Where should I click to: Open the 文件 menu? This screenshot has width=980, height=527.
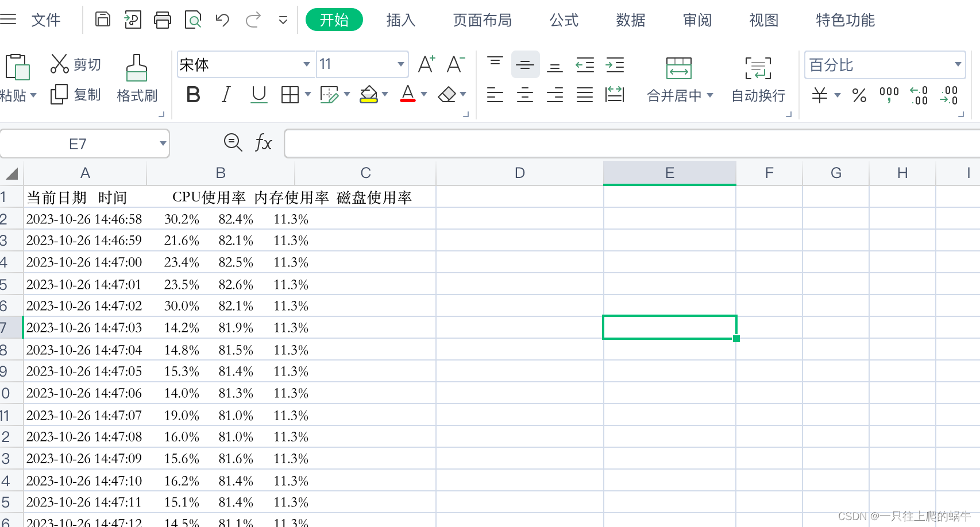click(x=45, y=20)
